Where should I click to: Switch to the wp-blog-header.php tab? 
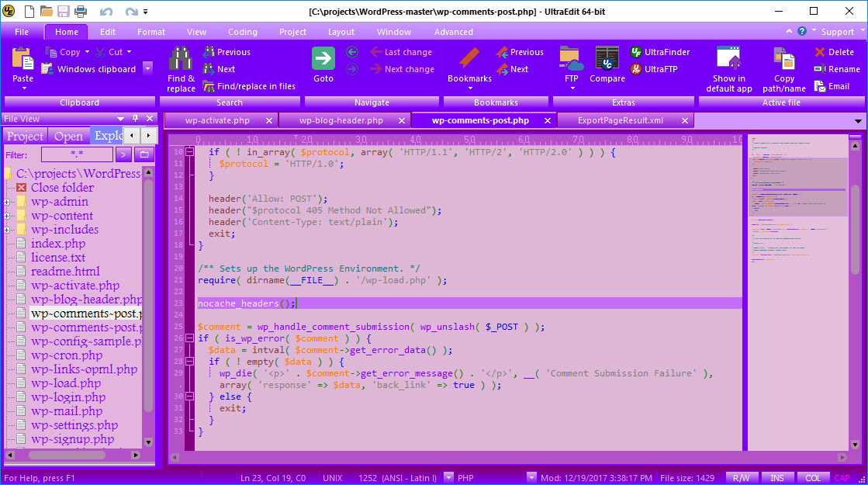[341, 120]
